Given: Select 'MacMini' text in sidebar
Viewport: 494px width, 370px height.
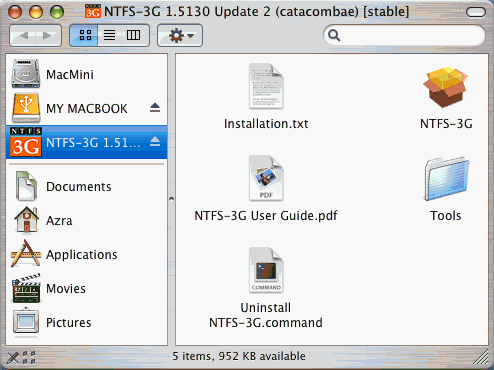Looking at the screenshot, I should tap(70, 75).
